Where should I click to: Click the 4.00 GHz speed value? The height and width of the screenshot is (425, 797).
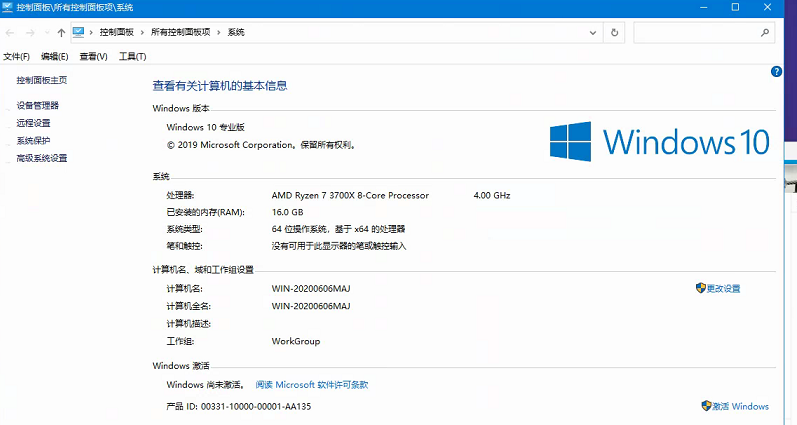492,195
